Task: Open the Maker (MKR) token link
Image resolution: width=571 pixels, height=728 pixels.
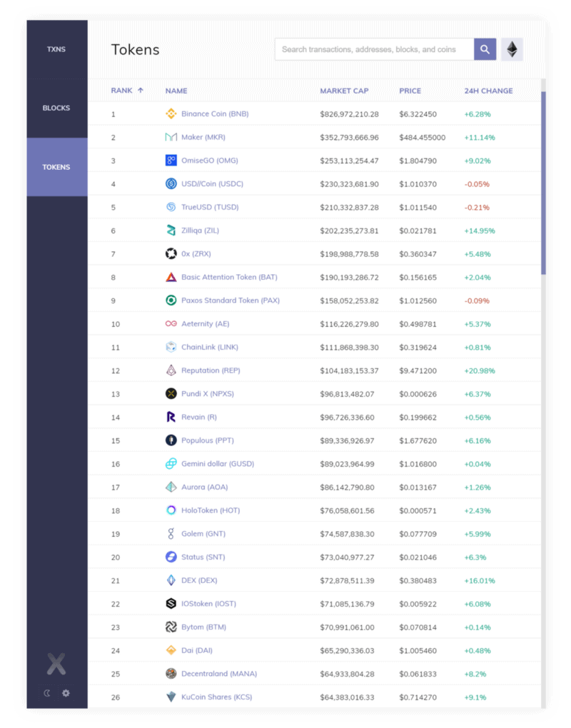Action: point(203,137)
